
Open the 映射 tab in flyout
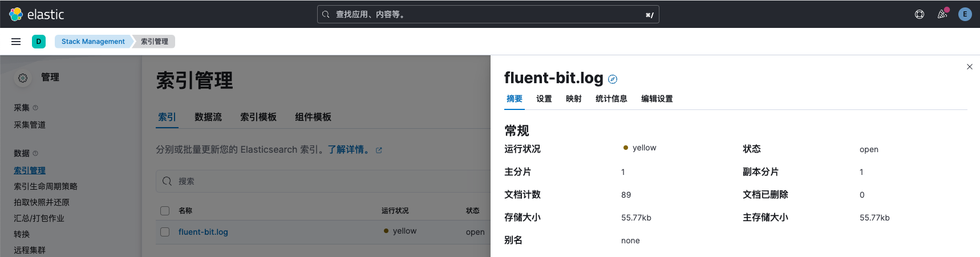pyautogui.click(x=573, y=99)
